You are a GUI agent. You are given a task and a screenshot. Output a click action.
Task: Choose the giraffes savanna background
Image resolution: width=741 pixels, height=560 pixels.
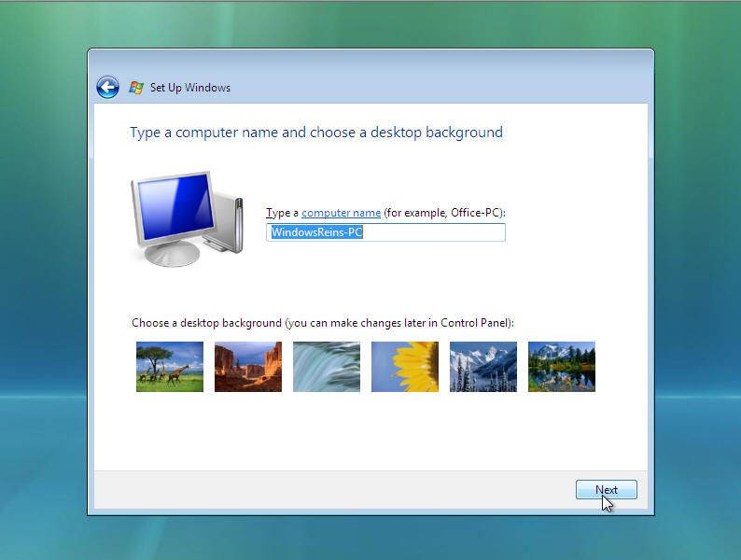170,367
